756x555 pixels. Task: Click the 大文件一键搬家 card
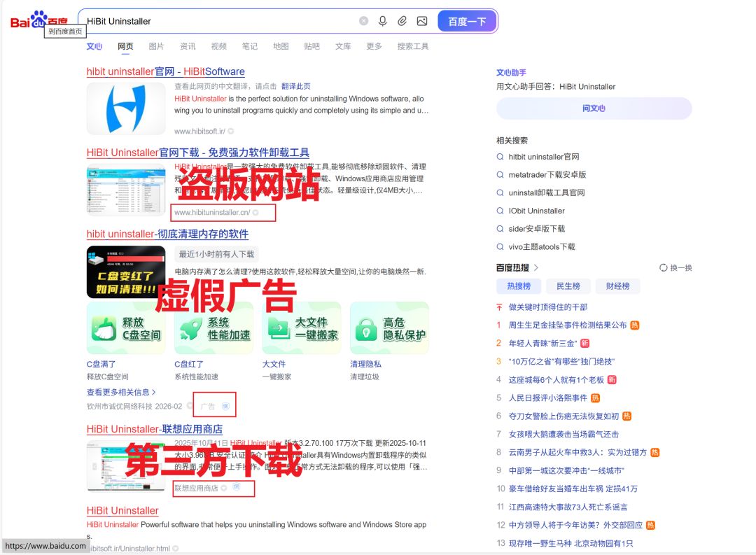click(301, 328)
